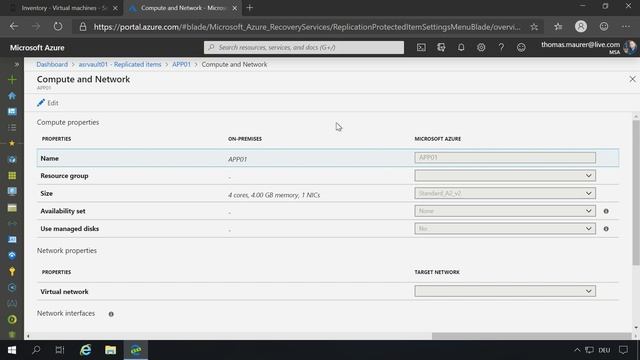Open APP01 breadcrumb link
Image resolution: width=640 pixels, height=360 pixels.
coord(181,64)
